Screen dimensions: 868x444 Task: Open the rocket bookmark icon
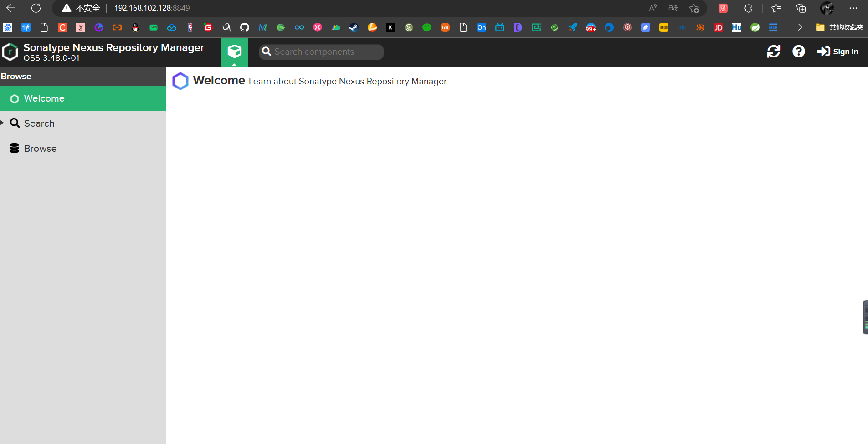573,27
